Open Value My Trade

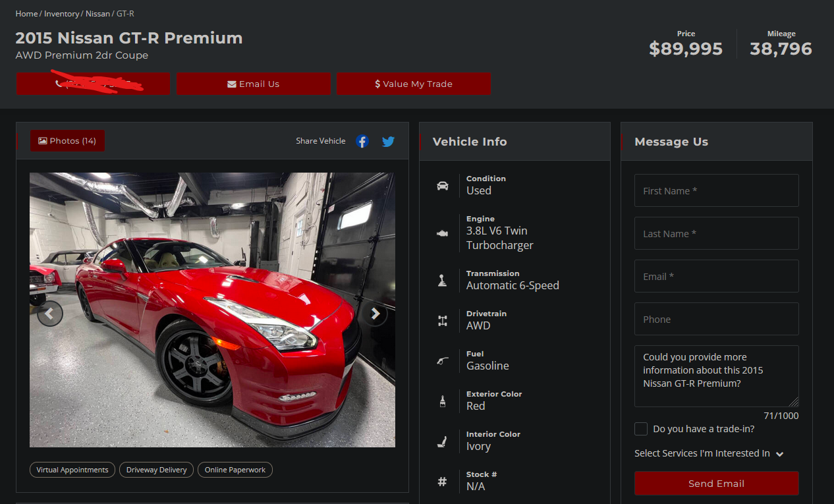point(414,84)
